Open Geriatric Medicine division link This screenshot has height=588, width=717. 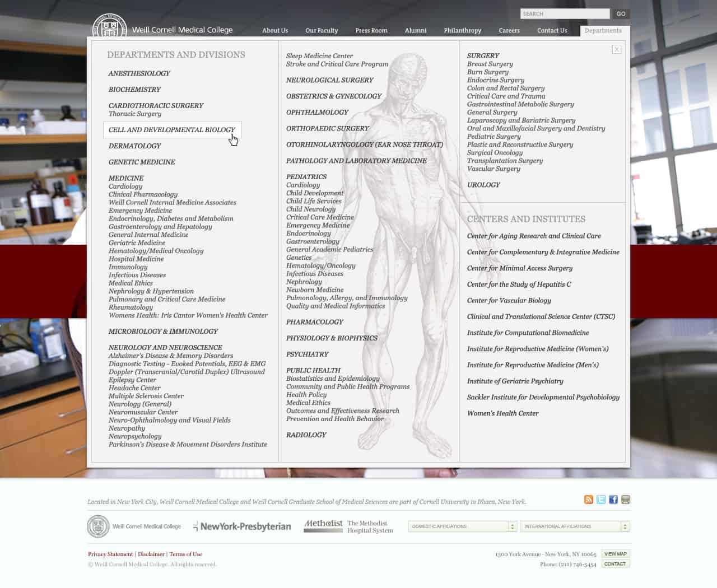137,243
